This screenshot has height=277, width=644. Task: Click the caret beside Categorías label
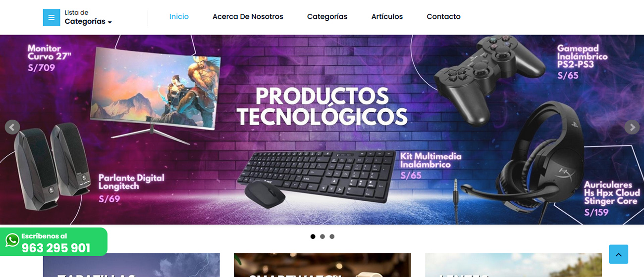click(110, 22)
